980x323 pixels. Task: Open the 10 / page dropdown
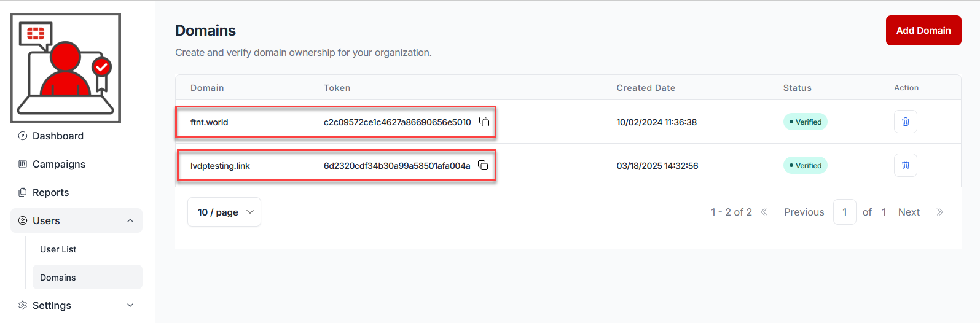tap(224, 212)
